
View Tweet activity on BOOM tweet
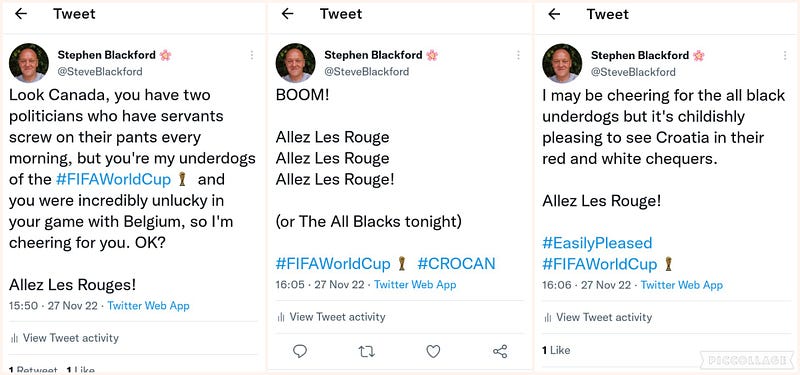click(331, 317)
